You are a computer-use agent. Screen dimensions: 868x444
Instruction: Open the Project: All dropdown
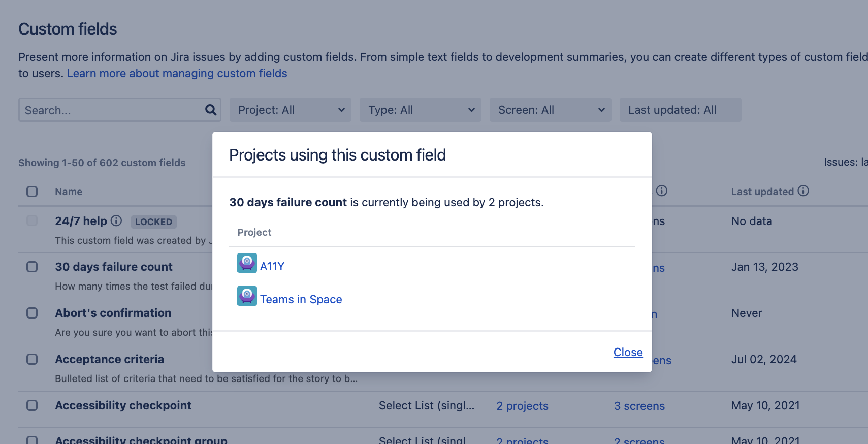pyautogui.click(x=290, y=110)
